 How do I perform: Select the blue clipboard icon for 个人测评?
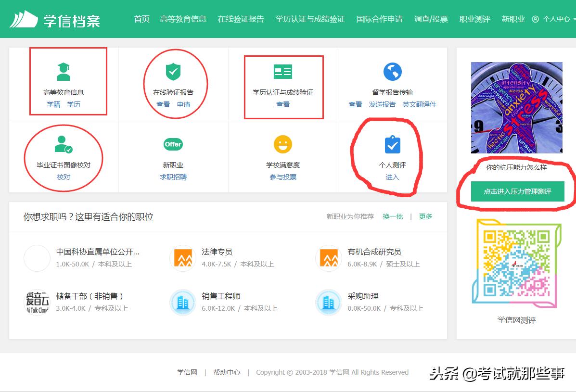[x=393, y=143]
